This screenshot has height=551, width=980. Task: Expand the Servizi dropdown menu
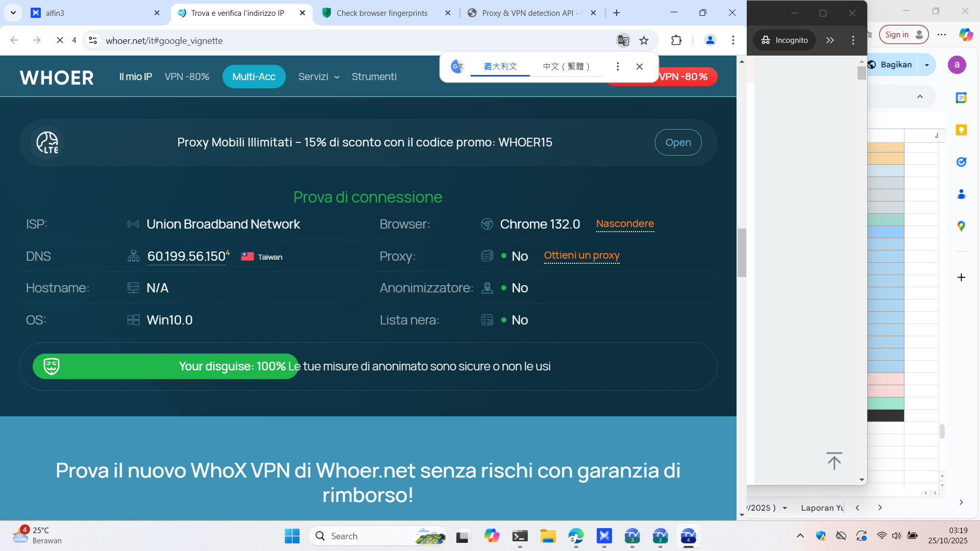coord(319,77)
